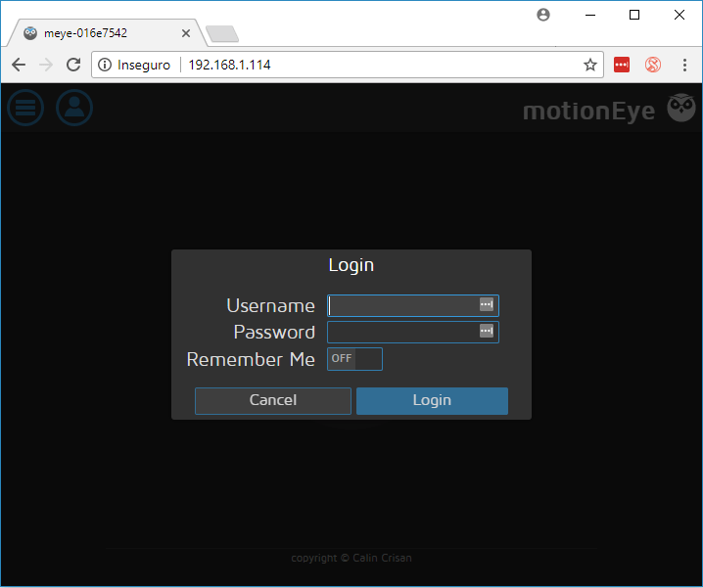Click the password manager icon in Password field
The image size is (703, 588).
pos(487,332)
